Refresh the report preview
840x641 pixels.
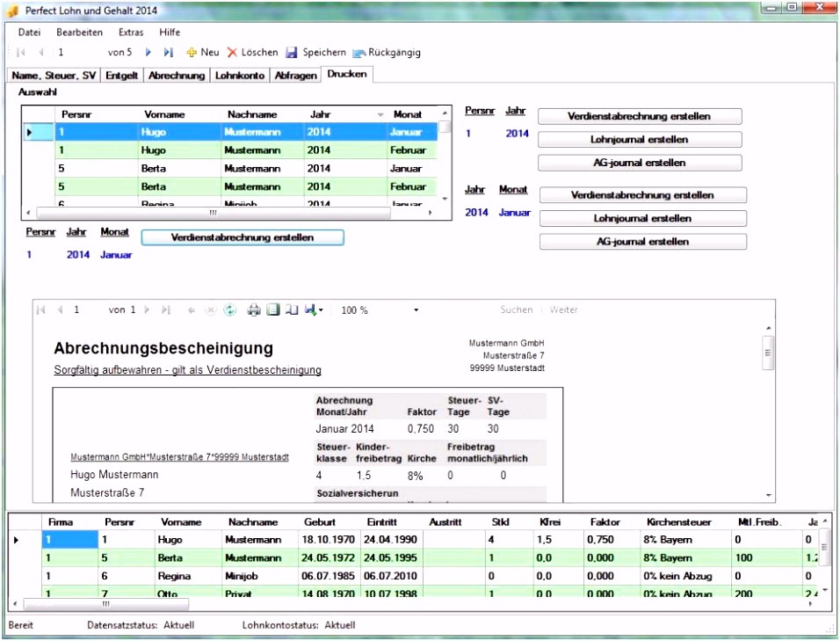230,310
